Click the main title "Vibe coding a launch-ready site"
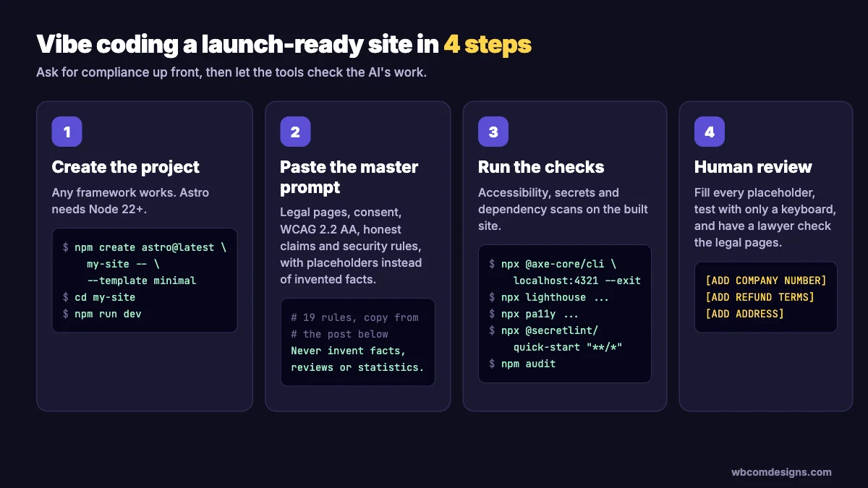This screenshot has width=868, height=488. point(237,44)
